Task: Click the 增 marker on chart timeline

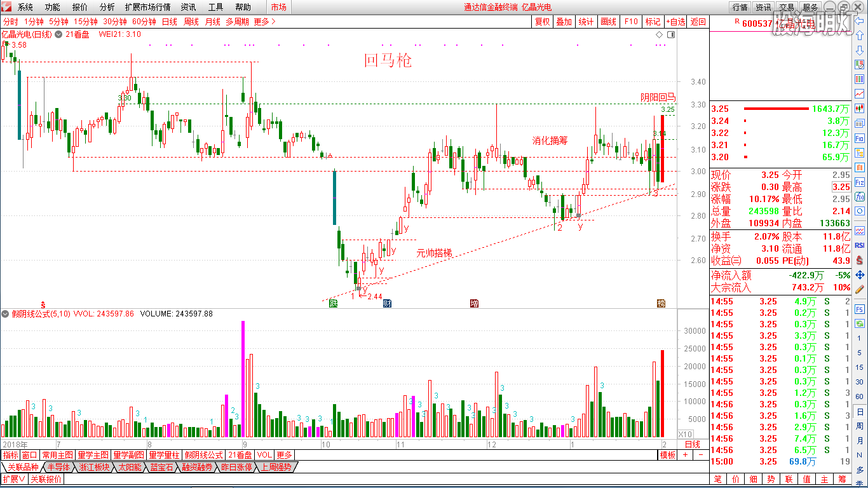Action: click(474, 304)
